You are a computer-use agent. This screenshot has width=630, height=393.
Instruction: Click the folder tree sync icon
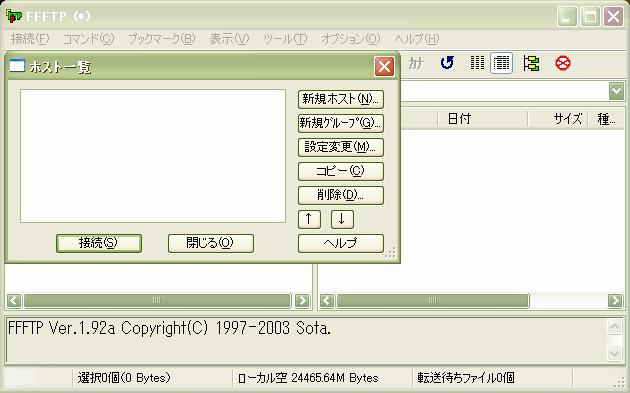(531, 63)
